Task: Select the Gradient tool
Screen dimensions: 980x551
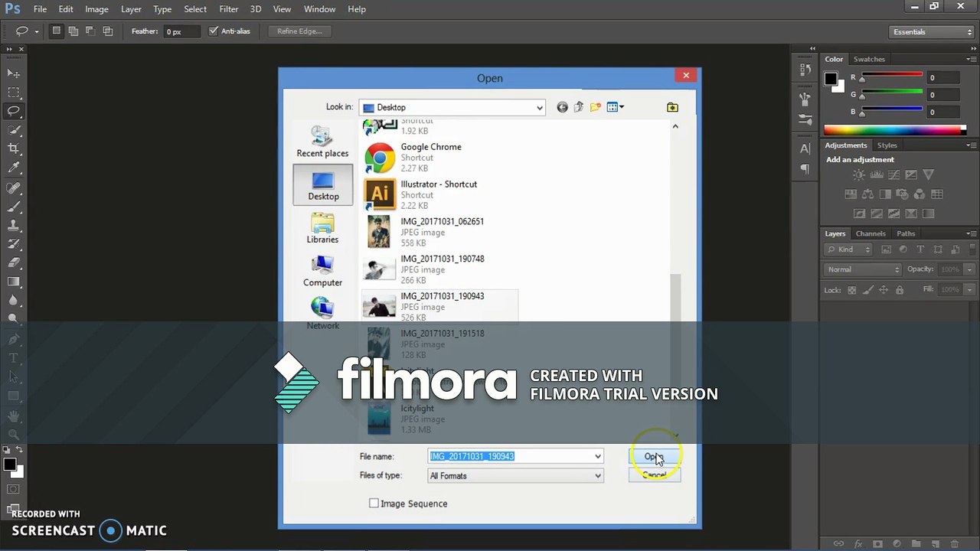Action: point(14,282)
